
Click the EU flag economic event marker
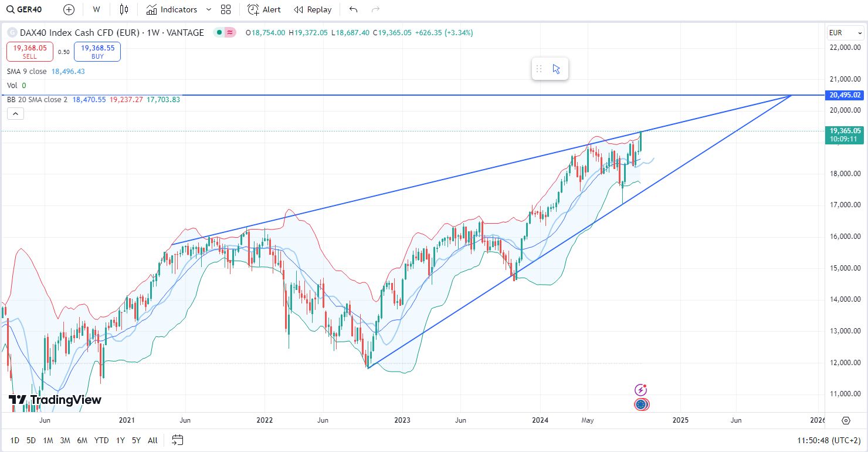coord(641,404)
